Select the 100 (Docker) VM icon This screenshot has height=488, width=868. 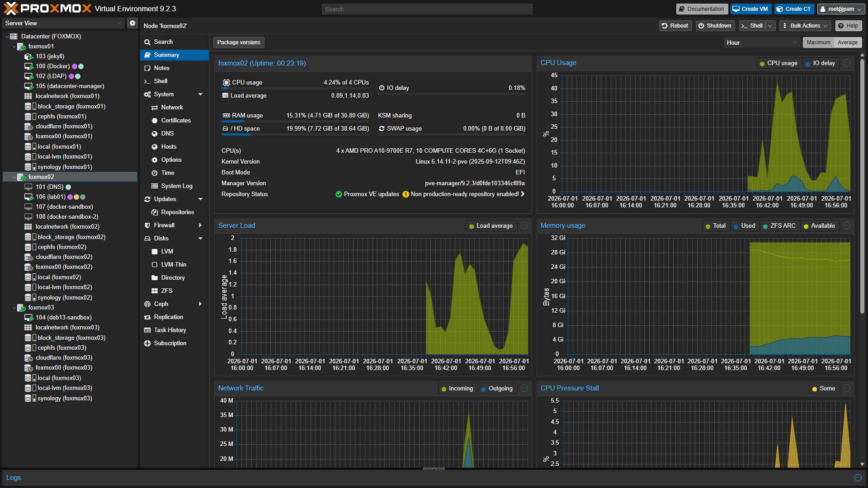(x=28, y=66)
